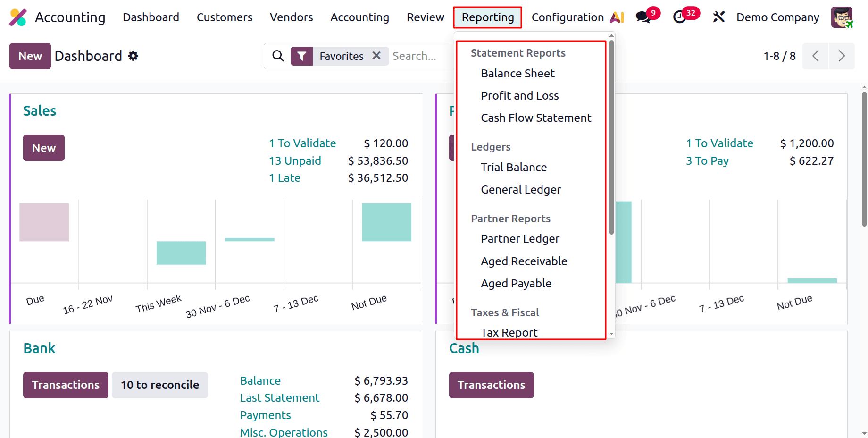Open Tax Report entry

click(x=509, y=333)
